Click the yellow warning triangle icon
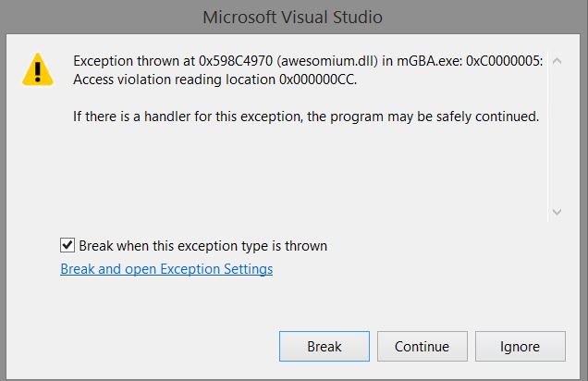This screenshot has height=381, width=588. pyautogui.click(x=38, y=69)
